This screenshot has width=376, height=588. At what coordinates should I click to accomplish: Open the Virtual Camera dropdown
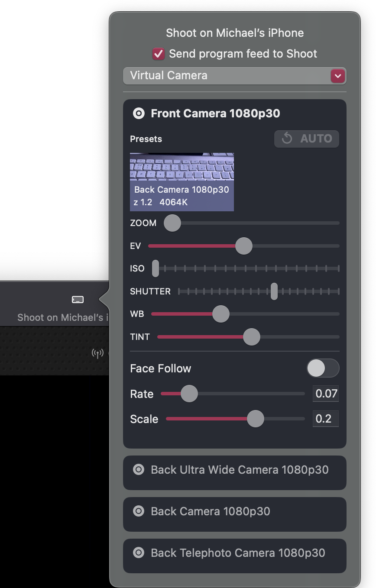coord(234,76)
